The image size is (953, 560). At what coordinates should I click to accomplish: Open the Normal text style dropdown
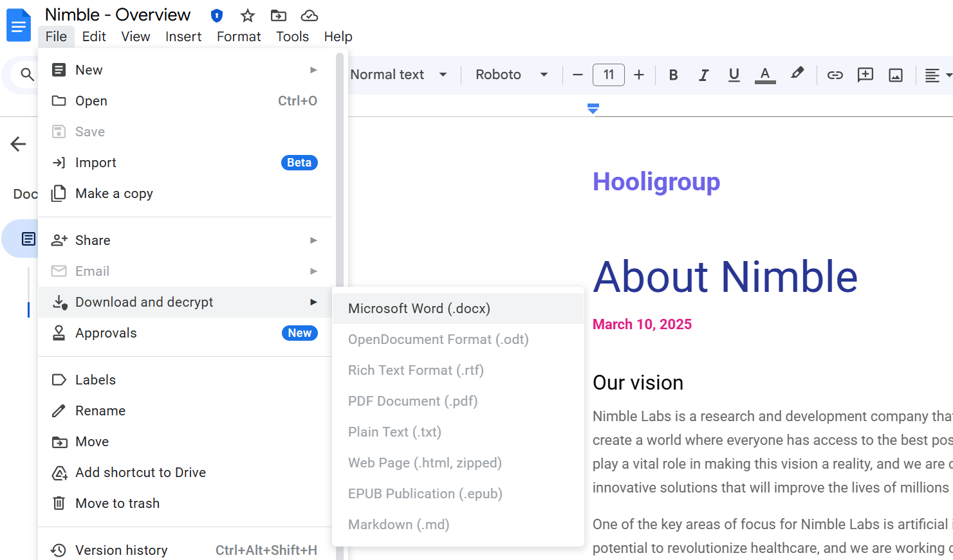398,75
